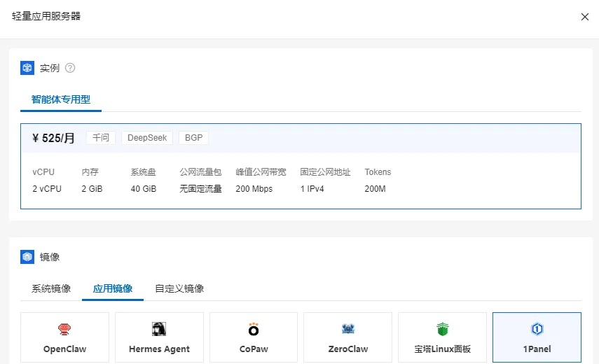This screenshot has width=599, height=364.
Task: Click the 镜像 section heading
Action: (50, 257)
